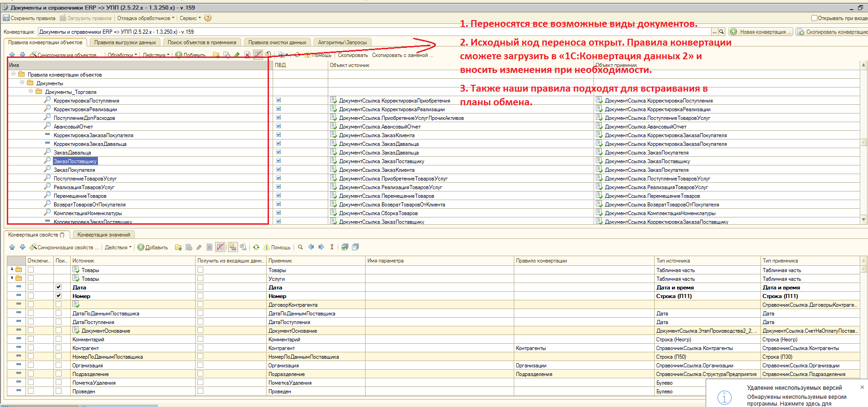
Task: Click Новая конвертация button
Action: coord(760,32)
